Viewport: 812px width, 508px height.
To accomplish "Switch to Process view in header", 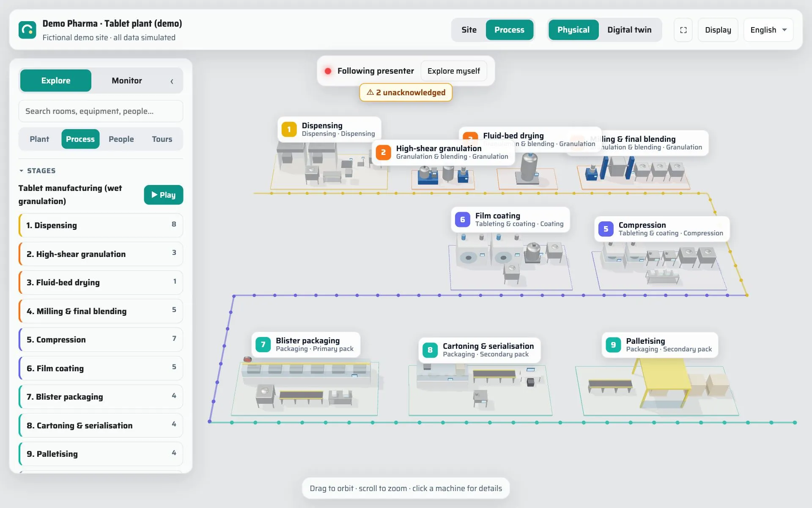I will tap(509, 30).
